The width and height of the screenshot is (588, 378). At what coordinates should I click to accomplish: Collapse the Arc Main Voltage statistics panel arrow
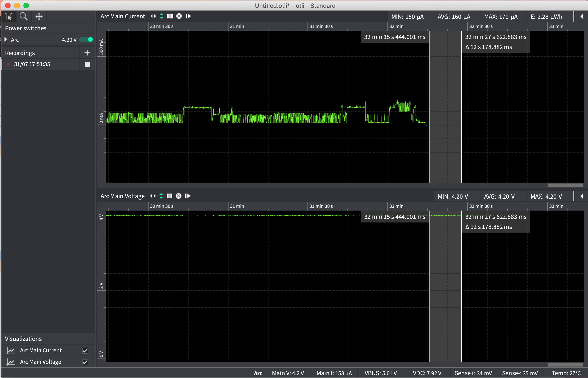click(582, 196)
